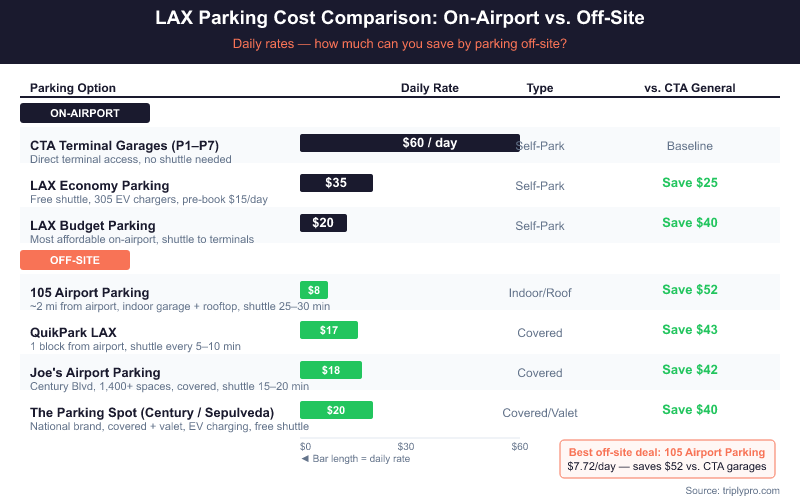This screenshot has height=500, width=800.
Task: Open The Parking Spot (Century / Sepulveda)
Action: pyautogui.click(x=152, y=412)
